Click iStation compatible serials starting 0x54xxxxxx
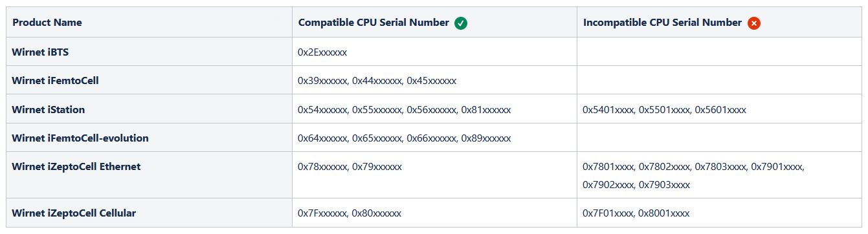This screenshot has width=868, height=234. (x=404, y=110)
